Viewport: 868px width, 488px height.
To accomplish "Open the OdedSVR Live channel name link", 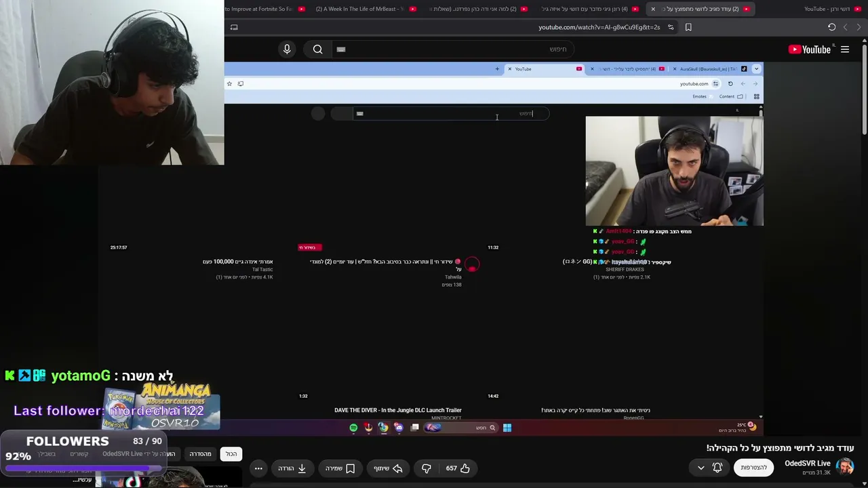I will click(808, 464).
